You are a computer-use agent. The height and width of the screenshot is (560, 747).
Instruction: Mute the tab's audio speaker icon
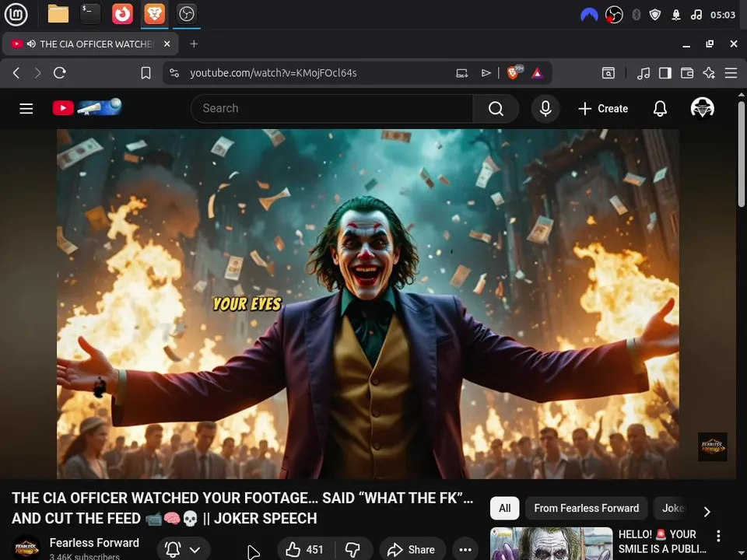tap(31, 44)
